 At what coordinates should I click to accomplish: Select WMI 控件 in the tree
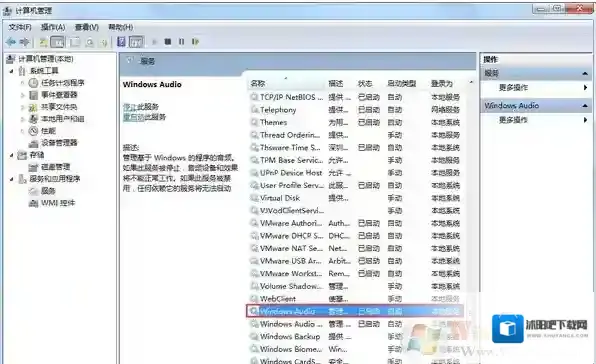point(58,203)
